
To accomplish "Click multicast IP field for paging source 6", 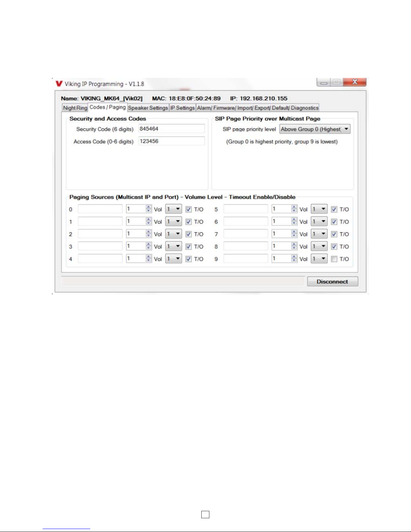I will click(x=246, y=221).
